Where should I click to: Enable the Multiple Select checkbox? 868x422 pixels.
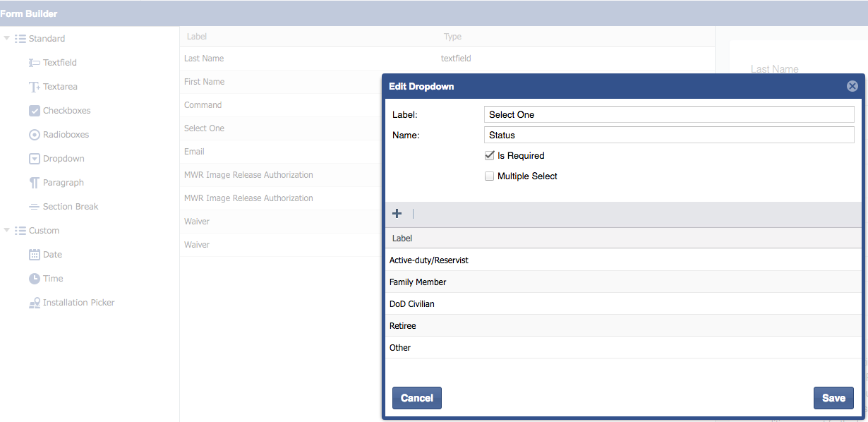[x=489, y=176]
